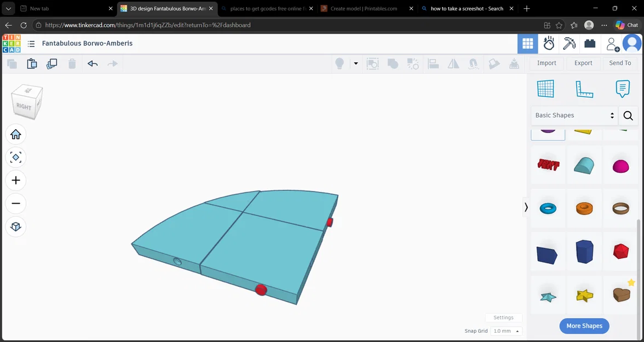
Task: Click the Copy icon in toolbar
Action: click(x=12, y=63)
